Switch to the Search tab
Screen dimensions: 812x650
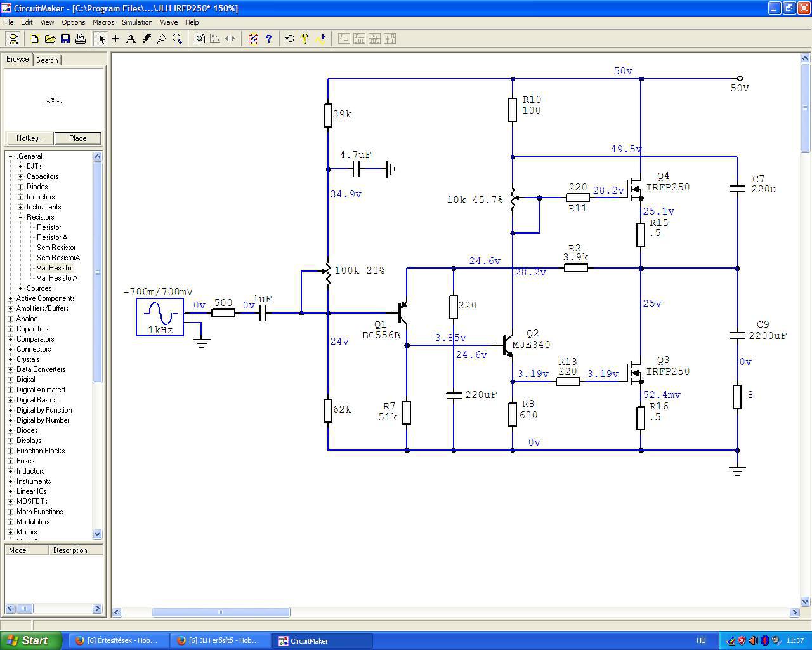tap(47, 60)
